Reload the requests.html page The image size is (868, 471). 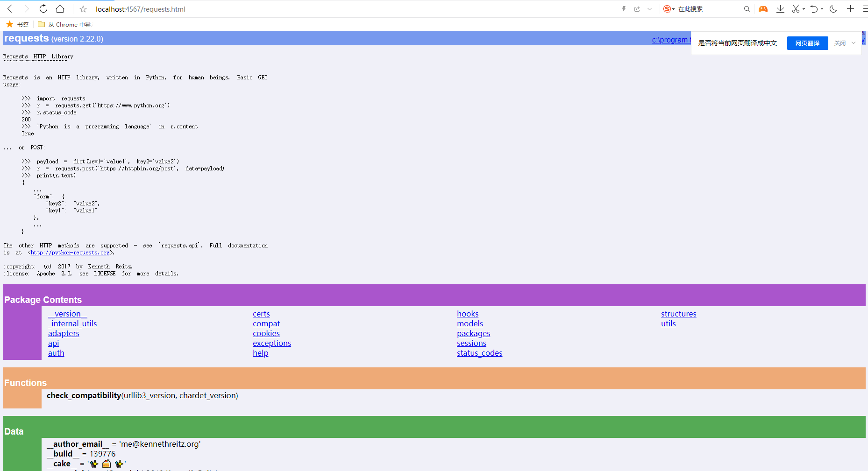coord(43,9)
